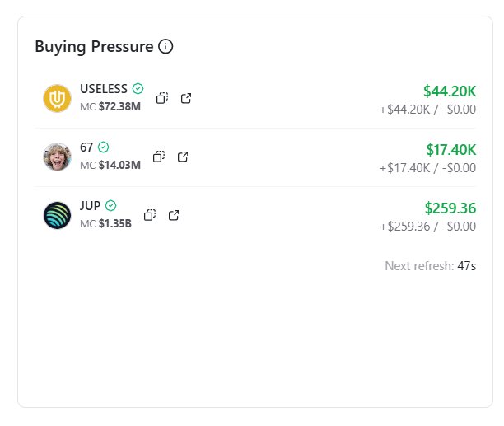
Task: Click the Buying Pressure info icon
Action: click(166, 47)
